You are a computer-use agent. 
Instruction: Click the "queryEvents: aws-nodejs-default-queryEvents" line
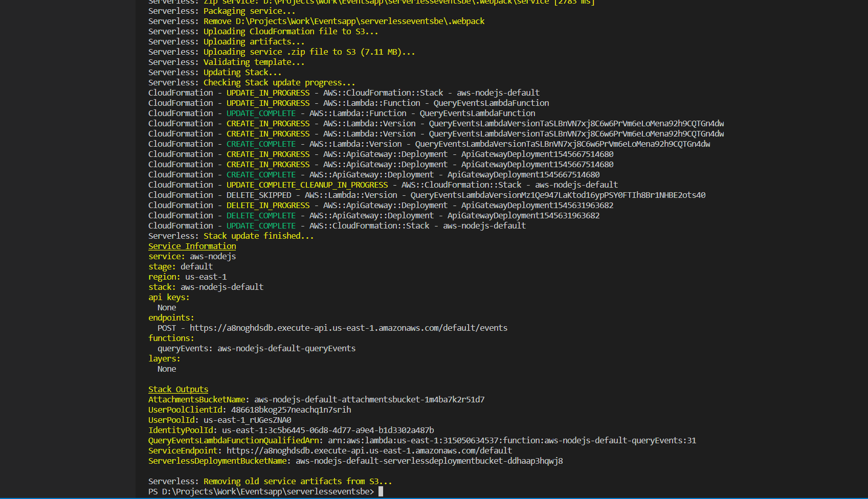[x=256, y=348]
